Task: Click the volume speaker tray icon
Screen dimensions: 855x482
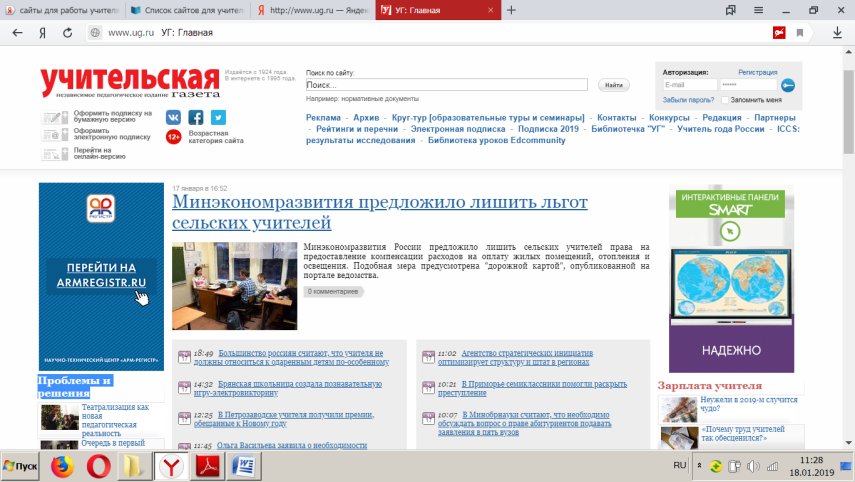Action: 753,466
